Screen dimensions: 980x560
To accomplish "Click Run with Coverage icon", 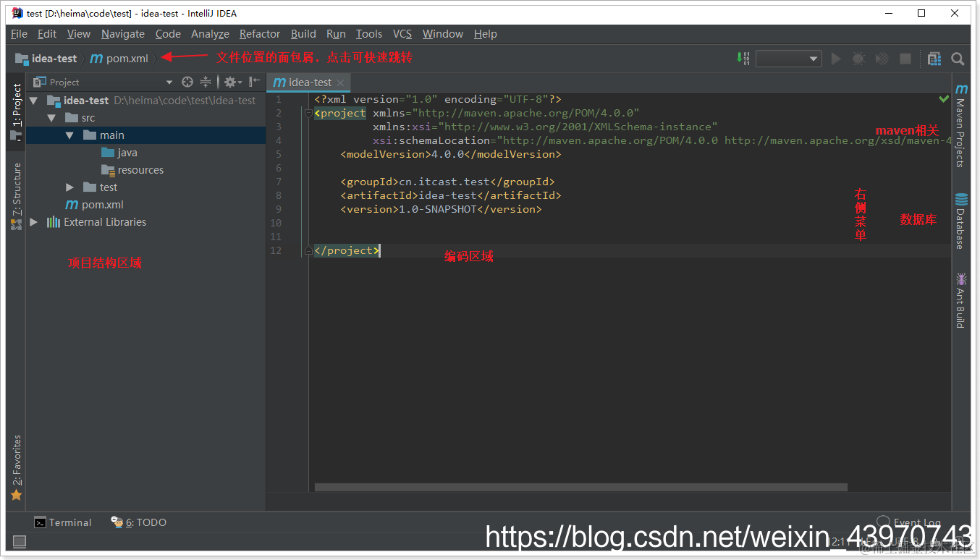I will point(882,59).
